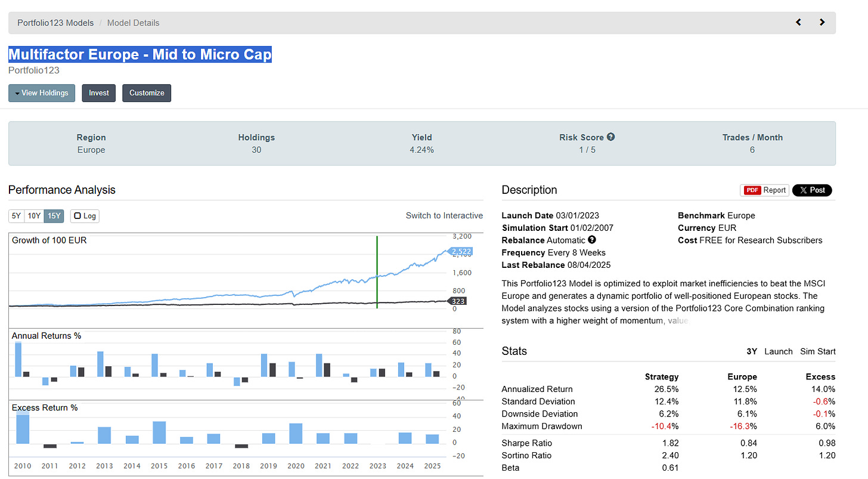Click Strategy Downside Deviation 6.2%
Viewport: 868px width, 479px height.
tap(669, 414)
